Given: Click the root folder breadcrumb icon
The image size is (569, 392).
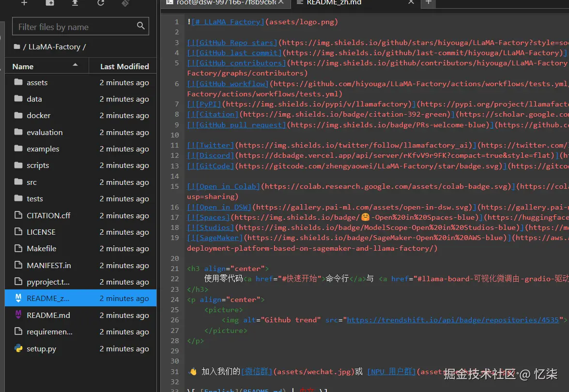Looking at the screenshot, I should click(x=17, y=47).
